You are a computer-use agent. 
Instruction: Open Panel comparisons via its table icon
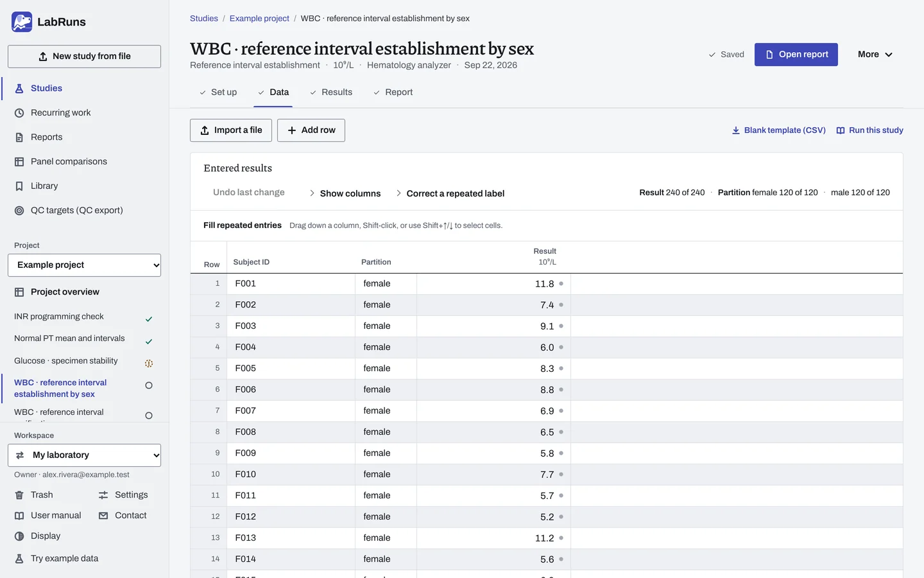tap(19, 162)
